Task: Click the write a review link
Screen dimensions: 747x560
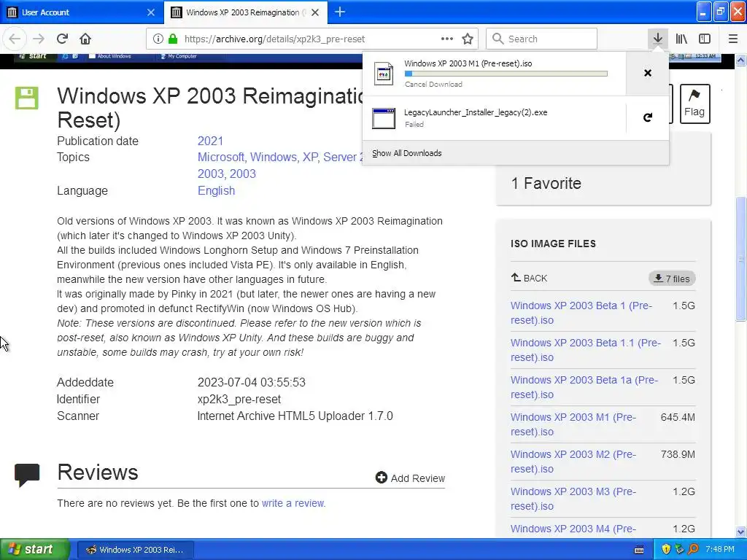Action: pyautogui.click(x=293, y=503)
